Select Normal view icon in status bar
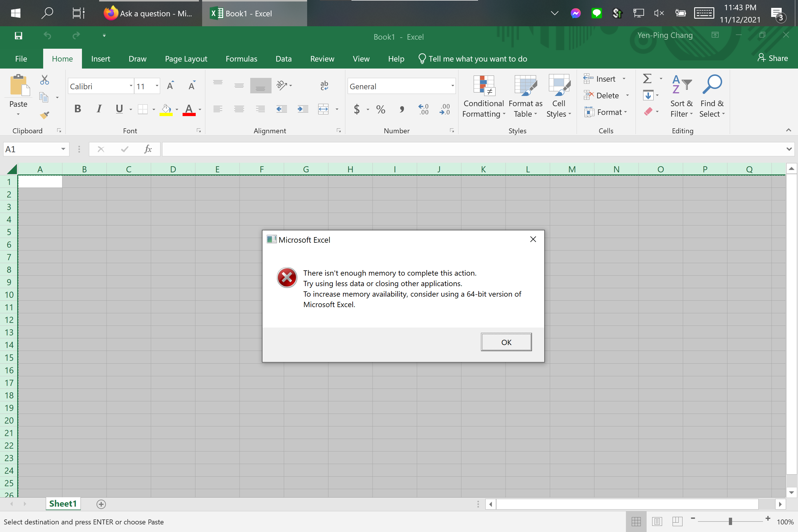This screenshot has width=798, height=532. (636, 521)
